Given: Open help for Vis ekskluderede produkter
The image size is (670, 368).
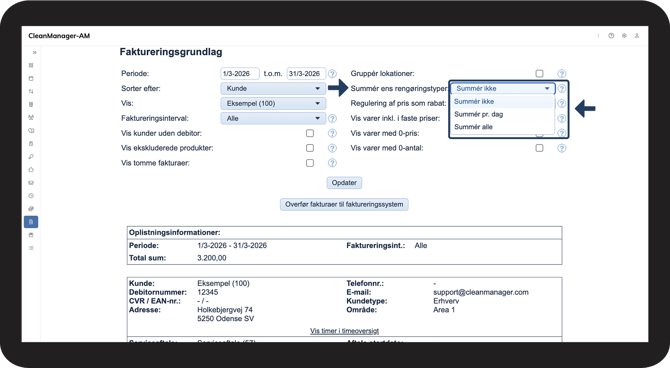Looking at the screenshot, I should click(332, 148).
